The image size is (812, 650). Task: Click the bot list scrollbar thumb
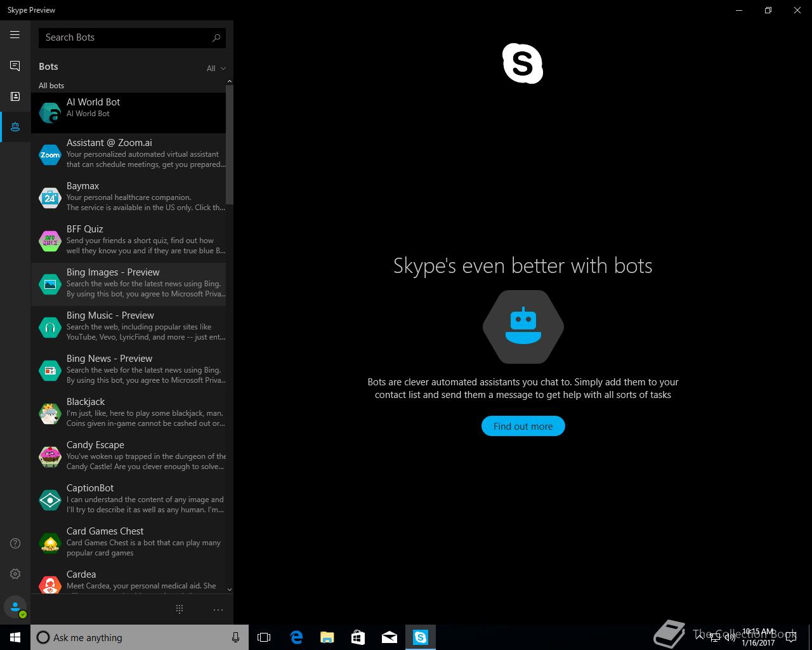pyautogui.click(x=230, y=145)
